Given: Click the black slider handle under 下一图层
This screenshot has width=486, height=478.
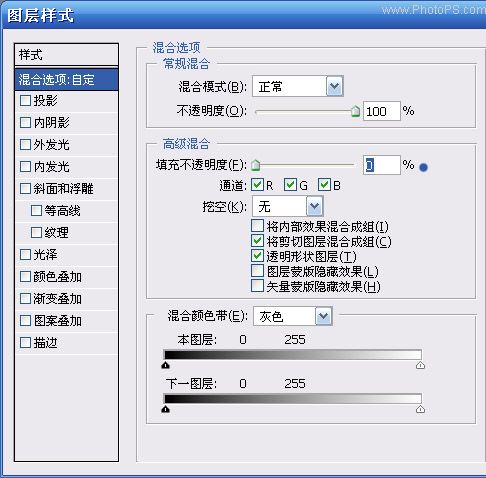Looking at the screenshot, I should coord(165,409).
